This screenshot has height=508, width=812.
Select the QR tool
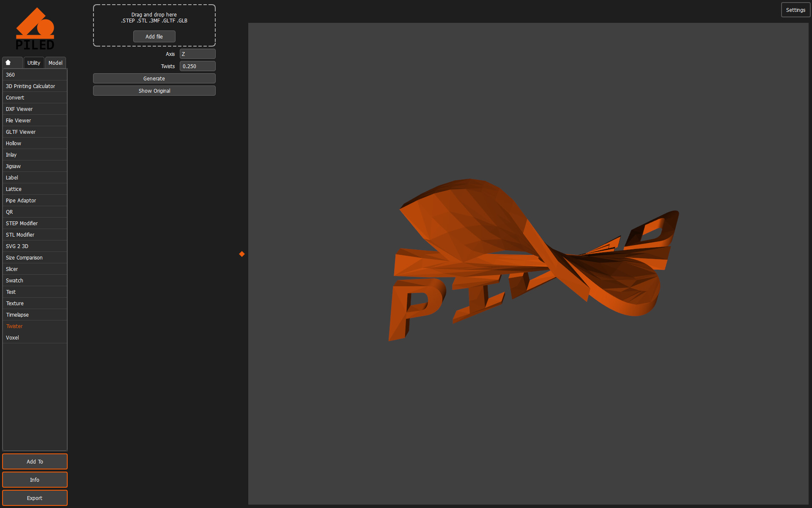pyautogui.click(x=35, y=212)
